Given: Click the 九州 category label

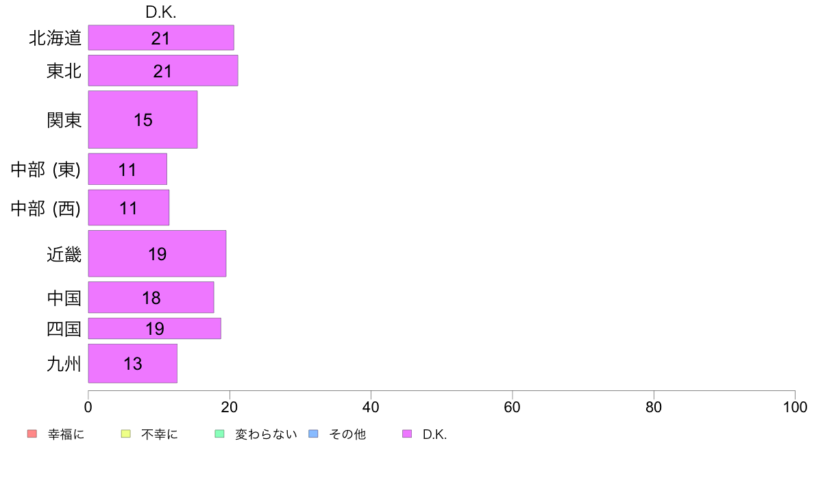Looking at the screenshot, I should click(x=64, y=364).
